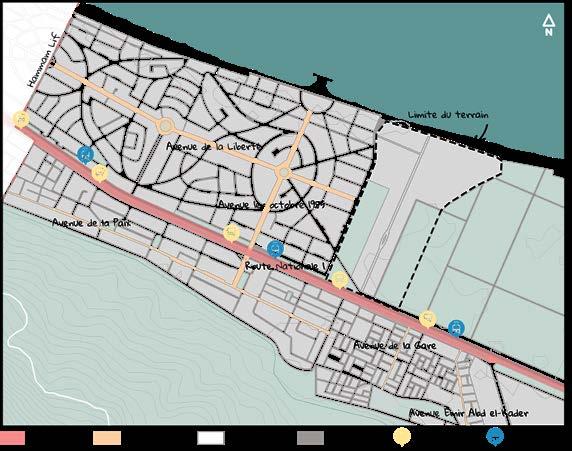Select the yellow marker beside Hammam Lif label

click(x=21, y=120)
